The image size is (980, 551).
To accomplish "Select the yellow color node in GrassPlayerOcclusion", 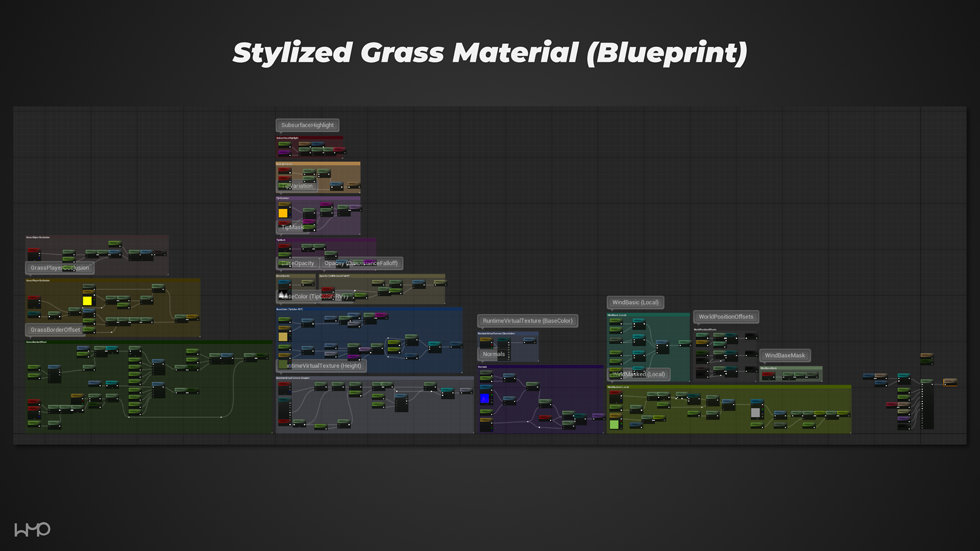I will pyautogui.click(x=87, y=301).
